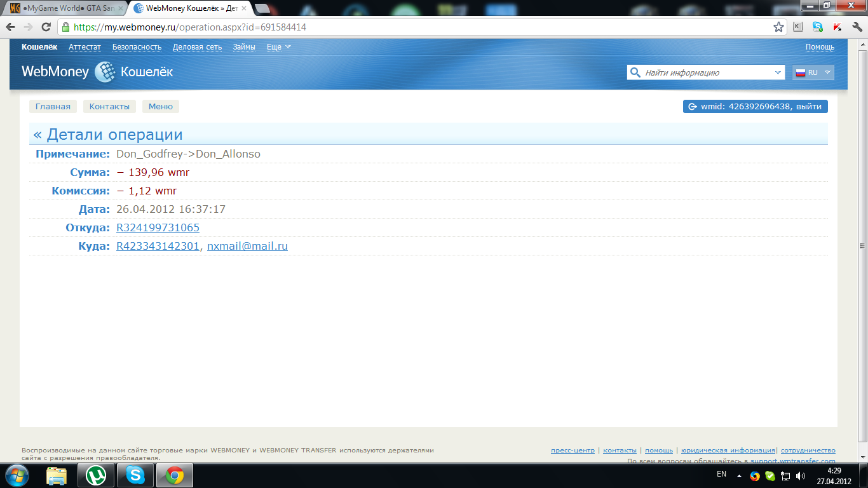Open source wallet R324199731065 link
The image size is (868, 488).
[158, 227]
